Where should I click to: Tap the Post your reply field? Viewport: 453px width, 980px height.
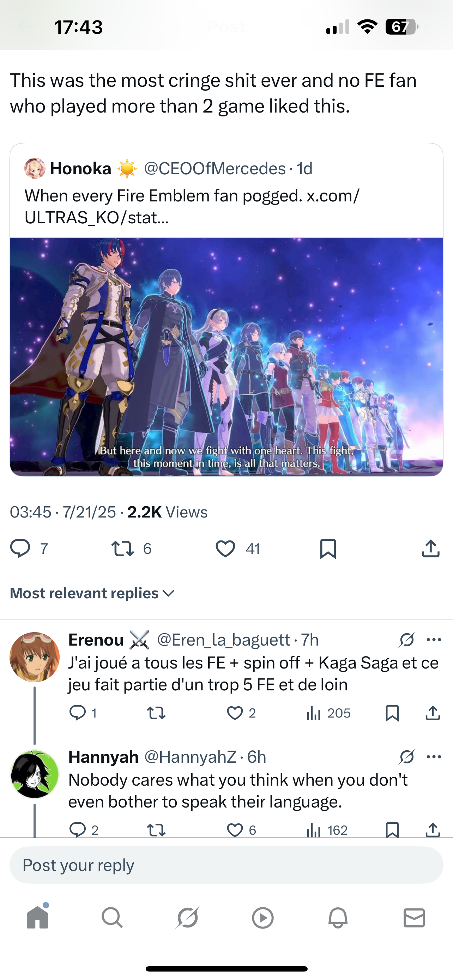(226, 865)
